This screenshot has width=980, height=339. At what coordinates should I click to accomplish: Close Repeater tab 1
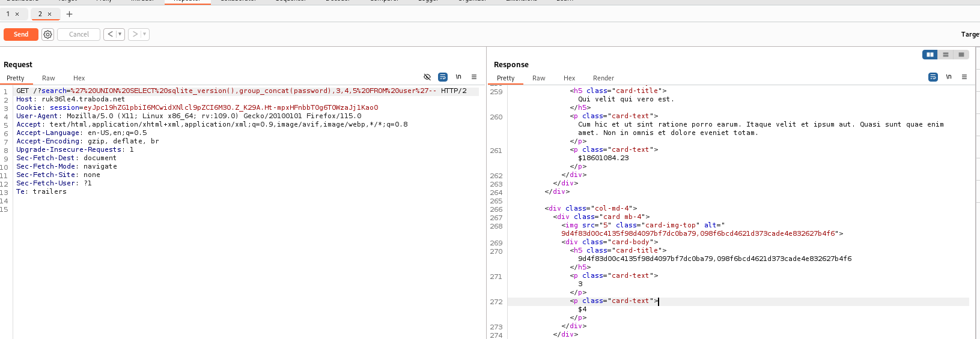(17, 14)
